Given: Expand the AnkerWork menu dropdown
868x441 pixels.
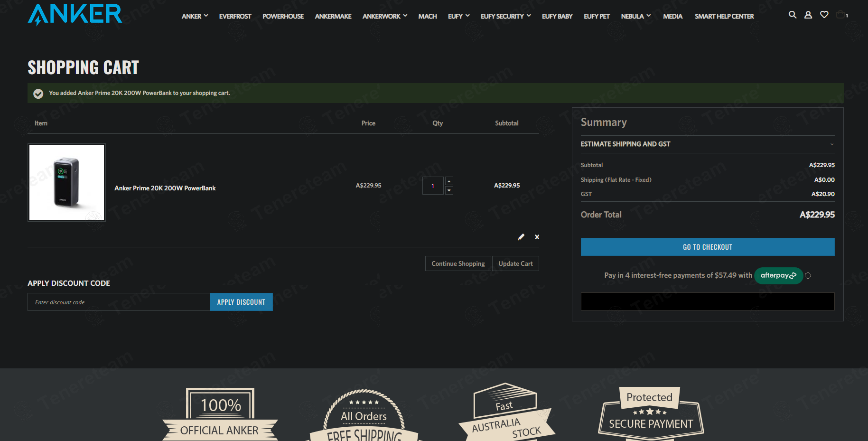Looking at the screenshot, I should point(385,16).
